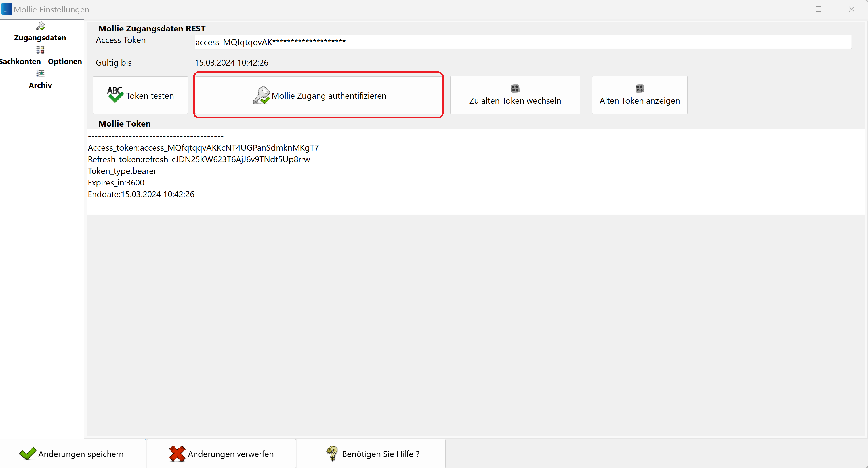
Task: Switch to Sachkonten - Optionen section
Action: (41, 61)
